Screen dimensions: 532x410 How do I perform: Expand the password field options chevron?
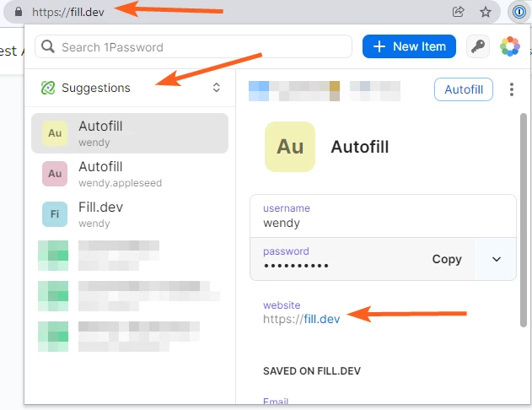(x=497, y=259)
